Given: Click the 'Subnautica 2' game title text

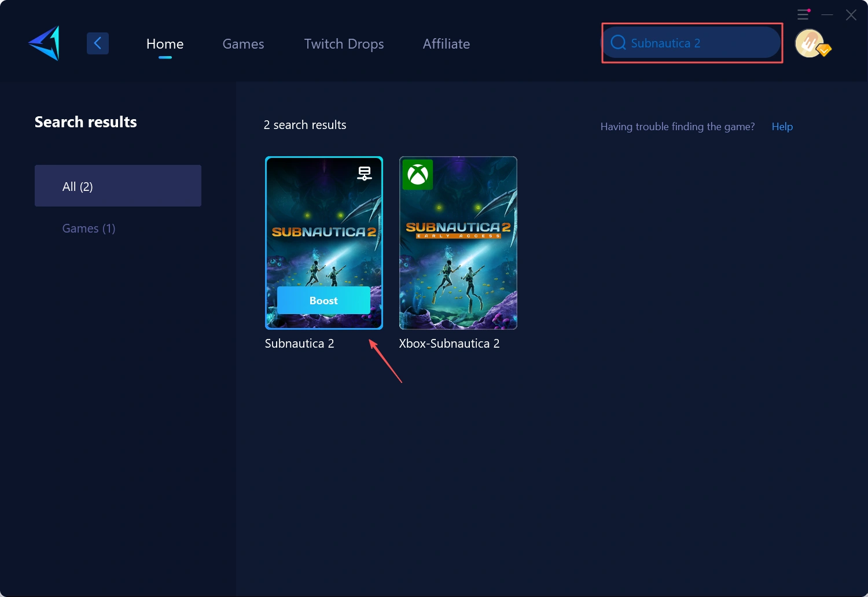Looking at the screenshot, I should tap(300, 344).
